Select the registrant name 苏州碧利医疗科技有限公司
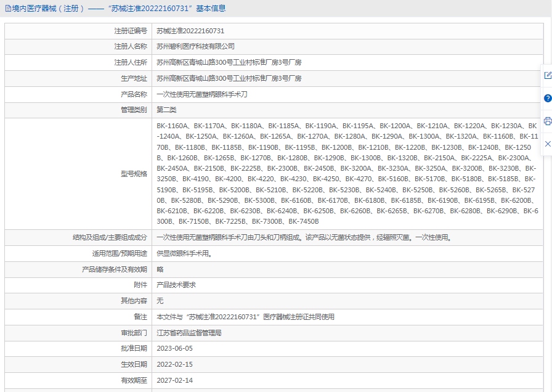Viewport: 552px width, 392px height. click(x=195, y=47)
